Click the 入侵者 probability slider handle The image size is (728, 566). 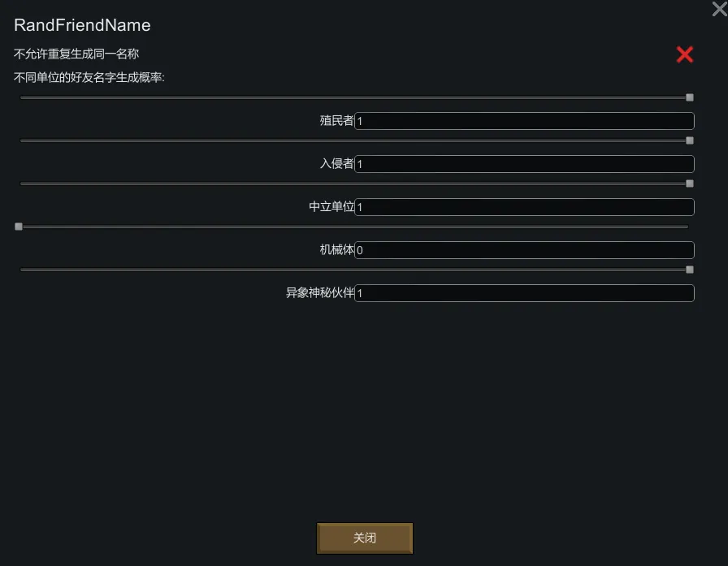pos(690,140)
